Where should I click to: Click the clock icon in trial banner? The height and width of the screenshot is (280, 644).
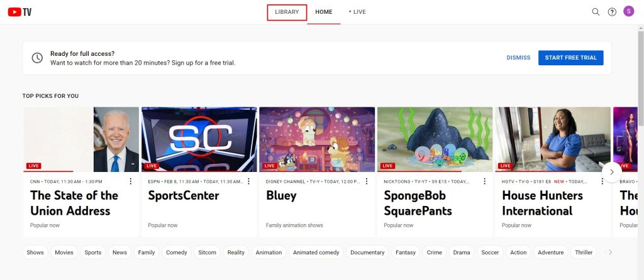coord(37,58)
